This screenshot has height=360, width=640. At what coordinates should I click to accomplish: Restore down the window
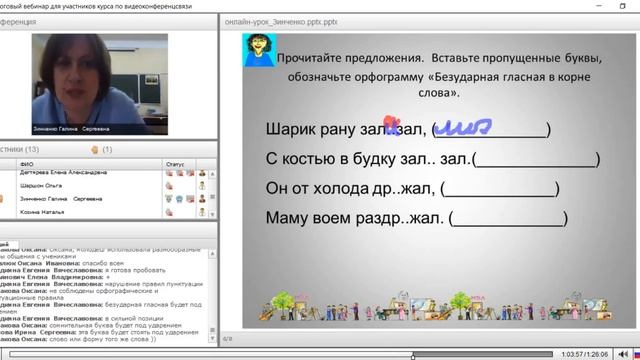(622, 6)
